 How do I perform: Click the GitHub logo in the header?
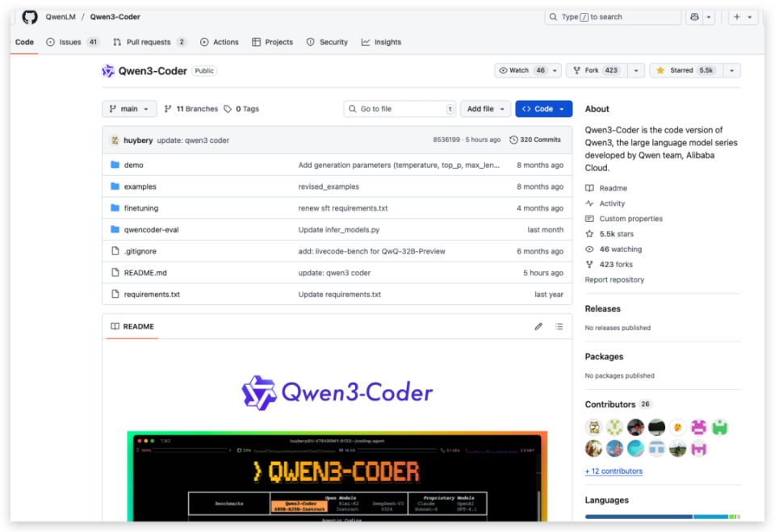[31, 16]
